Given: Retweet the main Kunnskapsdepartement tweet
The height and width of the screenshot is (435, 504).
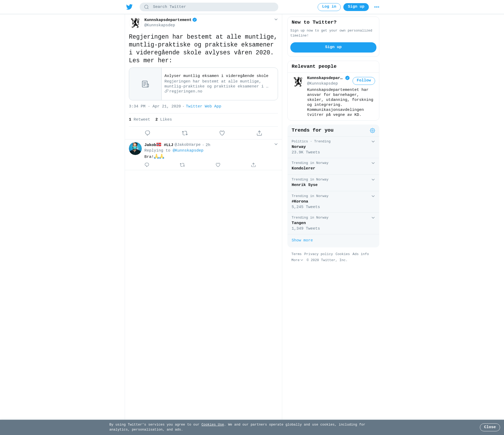Looking at the screenshot, I should tap(185, 133).
